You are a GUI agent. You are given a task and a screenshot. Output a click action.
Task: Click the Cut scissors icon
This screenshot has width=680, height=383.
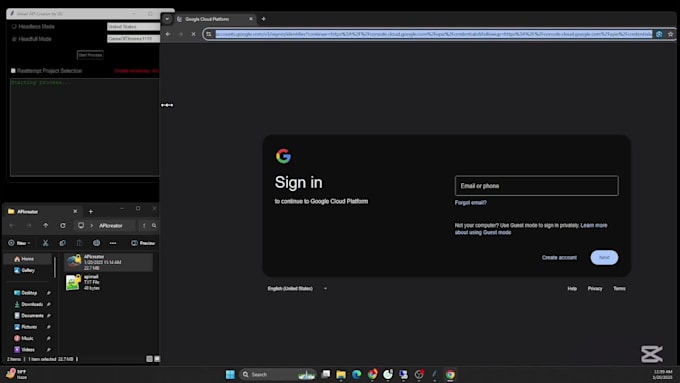pyautogui.click(x=46, y=243)
